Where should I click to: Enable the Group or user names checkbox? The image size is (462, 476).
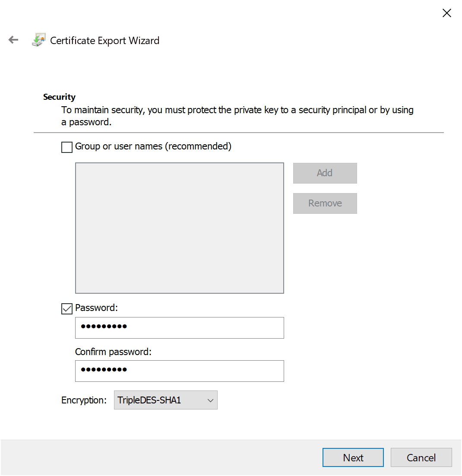tap(66, 147)
